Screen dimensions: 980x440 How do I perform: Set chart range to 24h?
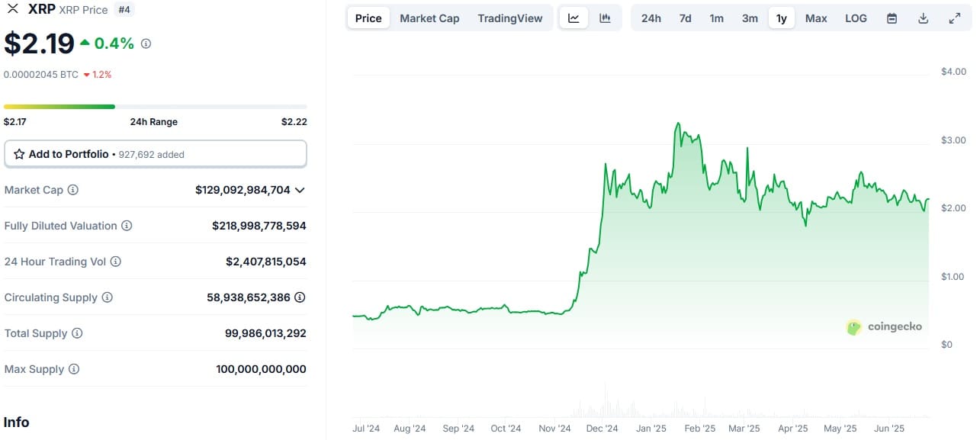651,18
